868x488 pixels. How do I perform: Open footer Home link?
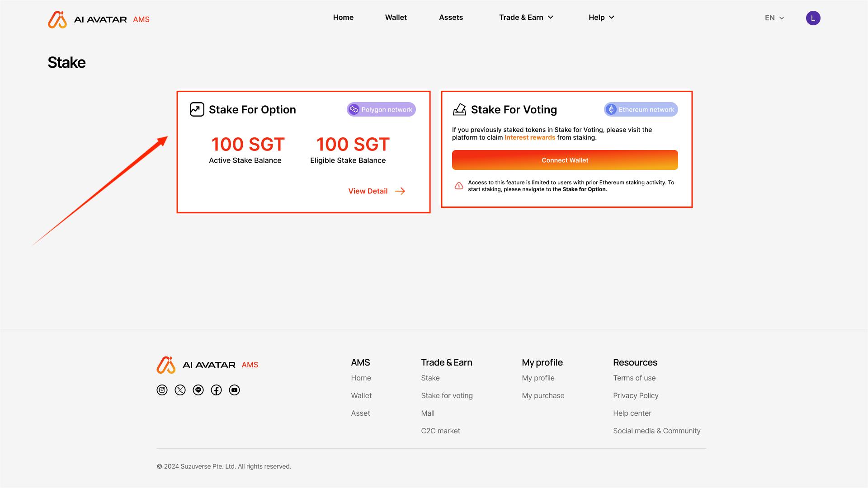361,378
